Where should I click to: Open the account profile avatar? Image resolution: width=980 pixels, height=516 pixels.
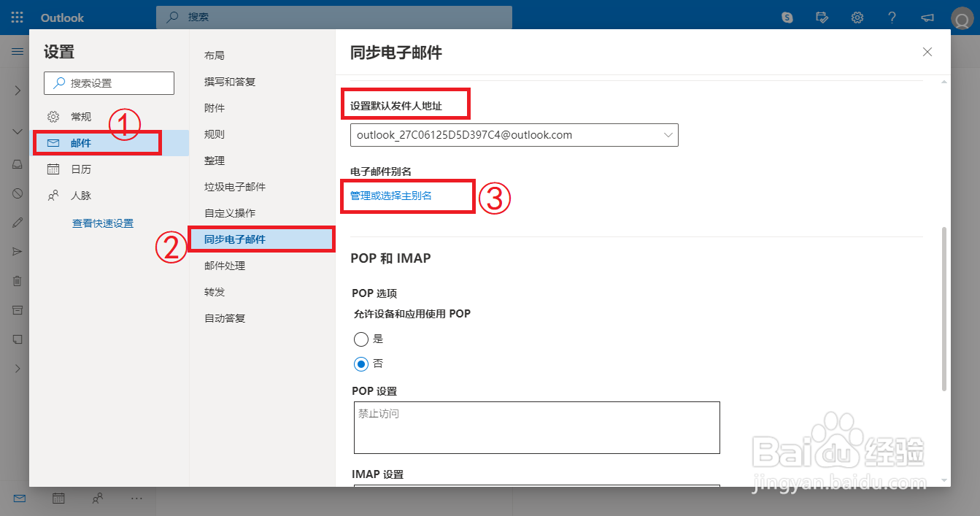click(x=962, y=18)
